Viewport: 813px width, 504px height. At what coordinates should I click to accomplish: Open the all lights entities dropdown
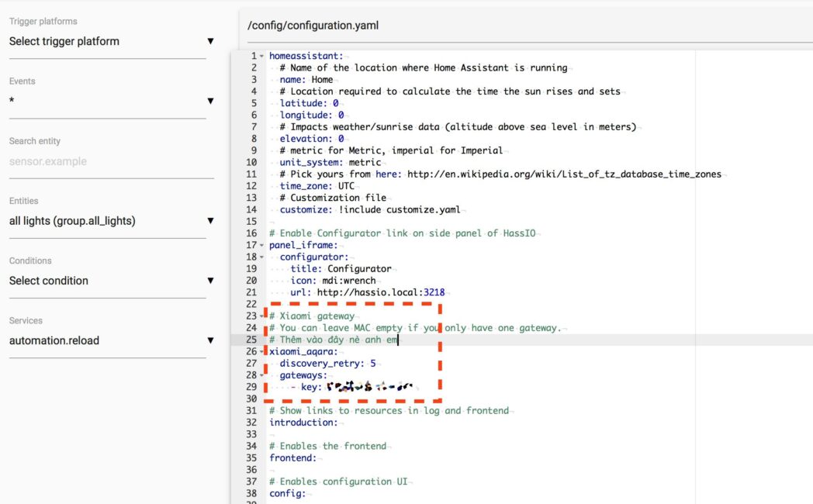(x=112, y=221)
